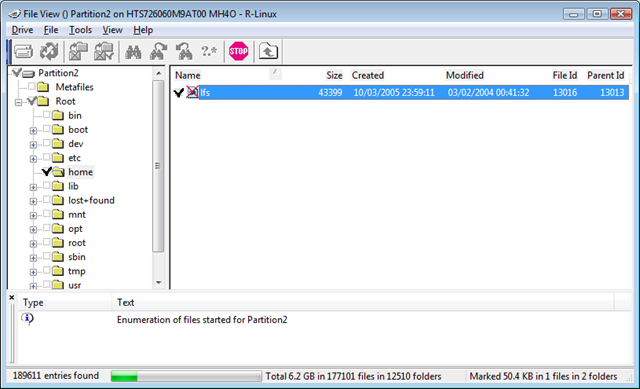The width and height of the screenshot is (640, 389).
Task: Open the Drive menu
Action: [x=22, y=30]
